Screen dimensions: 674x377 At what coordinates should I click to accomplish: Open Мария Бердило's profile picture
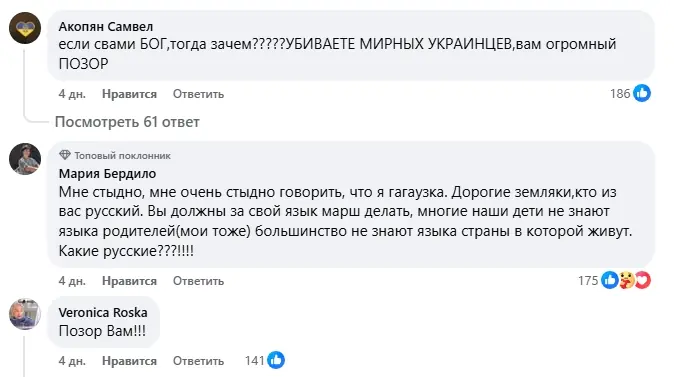(x=25, y=159)
